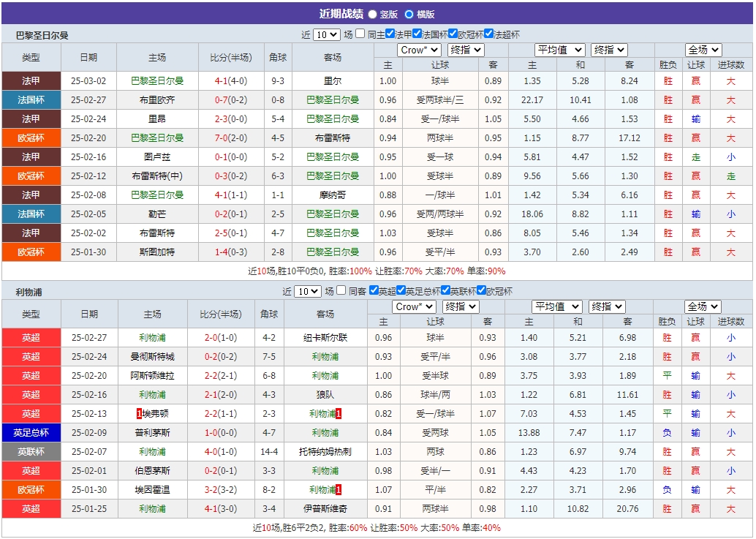Uncheck 法超杯 in PSG filter row
Viewport: 756px width, 539px height.
pos(488,33)
